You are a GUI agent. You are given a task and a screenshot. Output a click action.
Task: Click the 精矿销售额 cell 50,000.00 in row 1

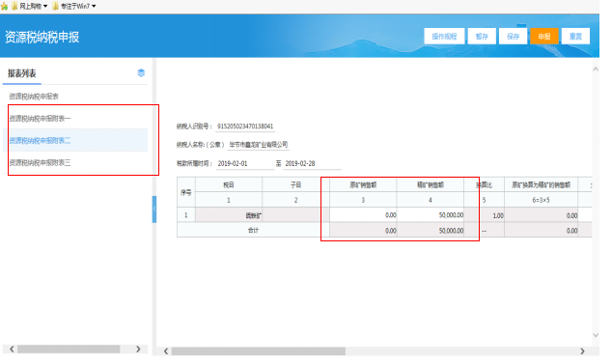(x=431, y=215)
